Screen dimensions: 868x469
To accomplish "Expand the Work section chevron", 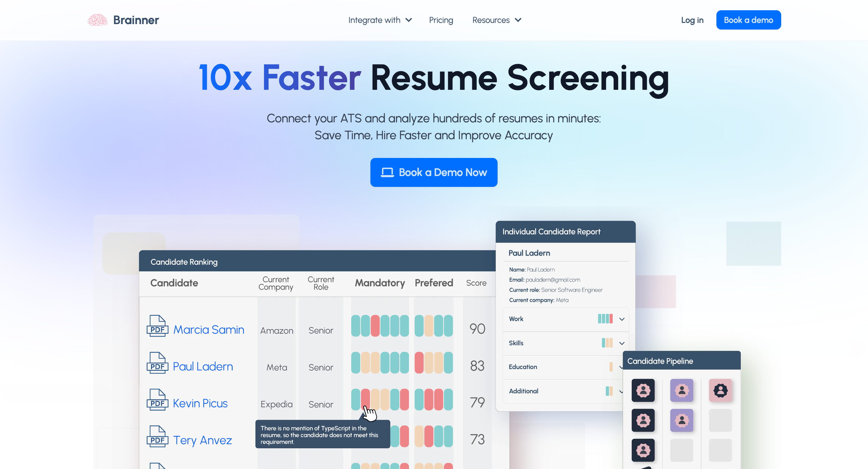I will (x=622, y=319).
